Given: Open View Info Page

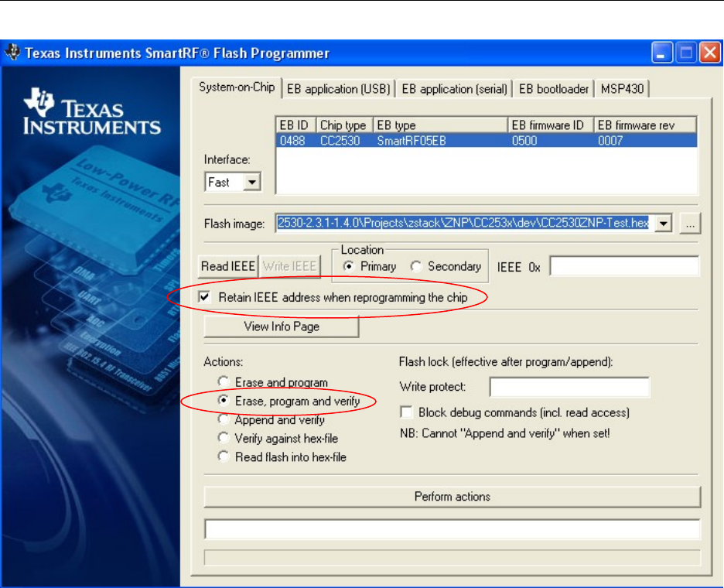Looking at the screenshot, I should [282, 326].
